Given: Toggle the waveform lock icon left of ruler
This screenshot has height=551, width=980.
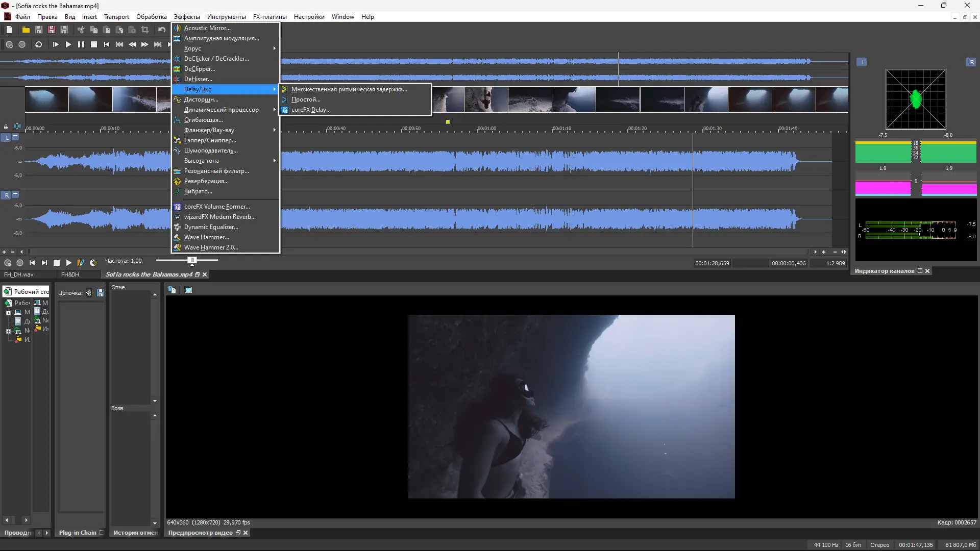Looking at the screenshot, I should (x=6, y=127).
